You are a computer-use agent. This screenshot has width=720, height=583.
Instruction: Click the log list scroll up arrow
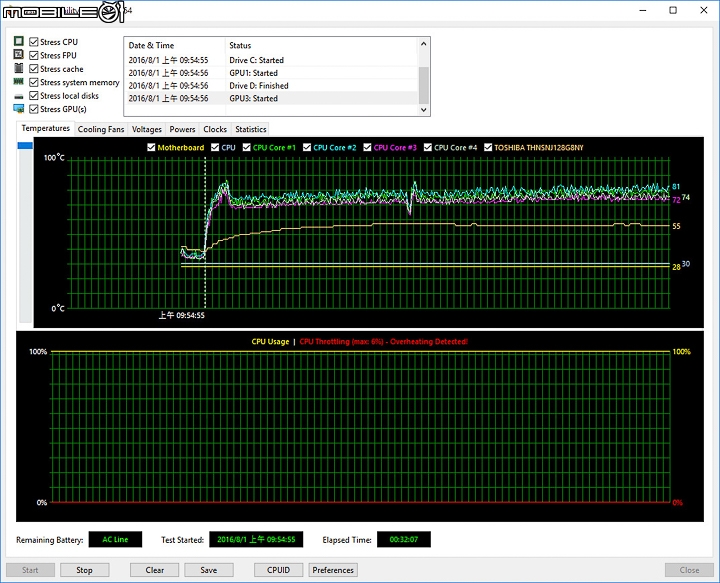423,44
